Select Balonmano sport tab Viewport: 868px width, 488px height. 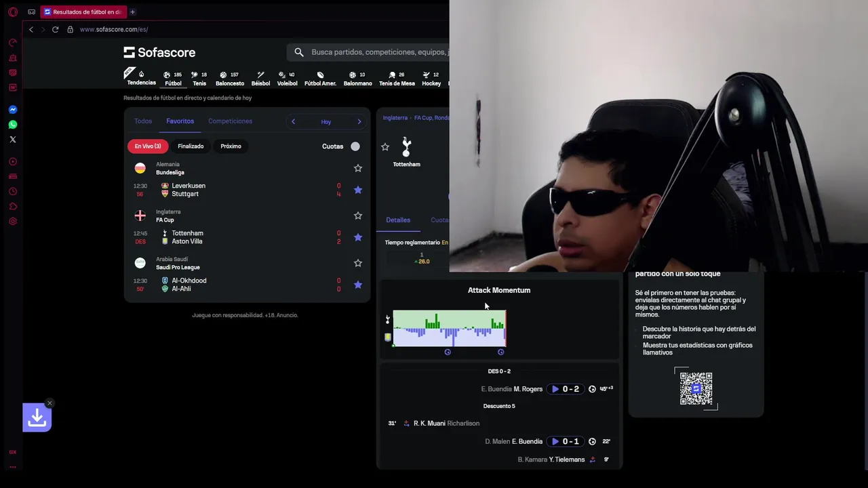(357, 79)
